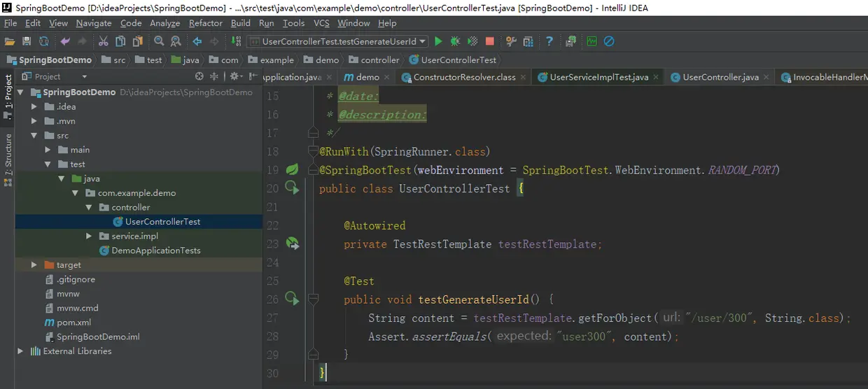Click the Project panel settings gear icon
Image resolution: width=868 pixels, height=389 pixels.
pos(235,76)
